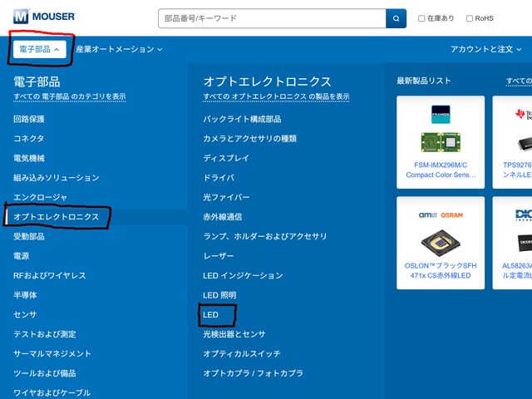The width and height of the screenshot is (532, 399).
Task: Select 電気機械 category
Action: (29, 158)
